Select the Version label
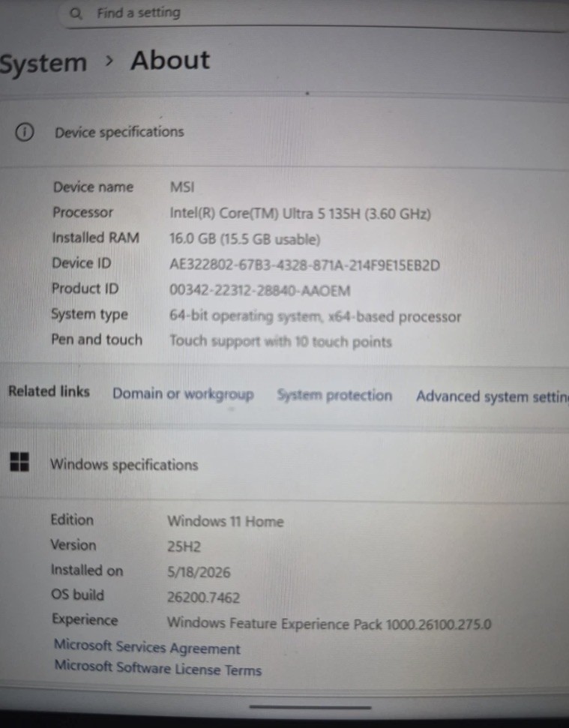Image resolution: width=569 pixels, height=728 pixels. click(73, 545)
